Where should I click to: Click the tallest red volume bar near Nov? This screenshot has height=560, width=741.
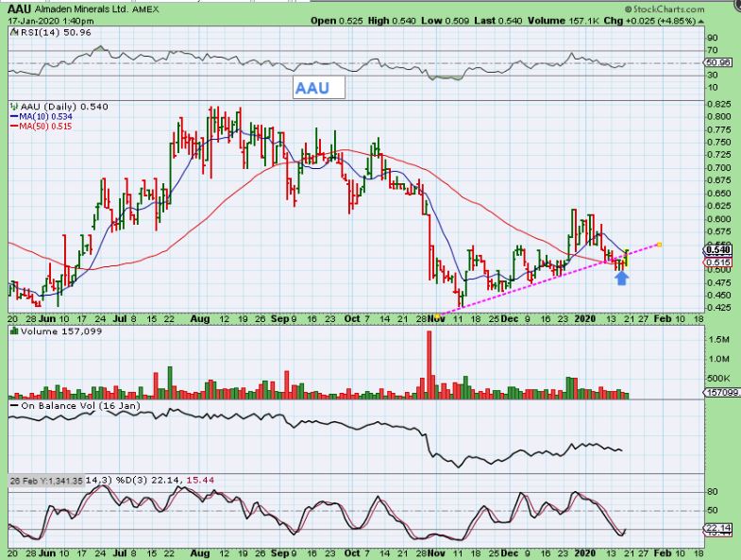[x=429, y=365]
